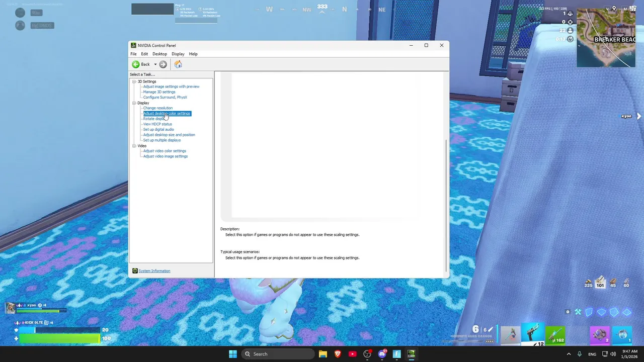
Task: Open Set up digital audio
Action: coord(158,129)
